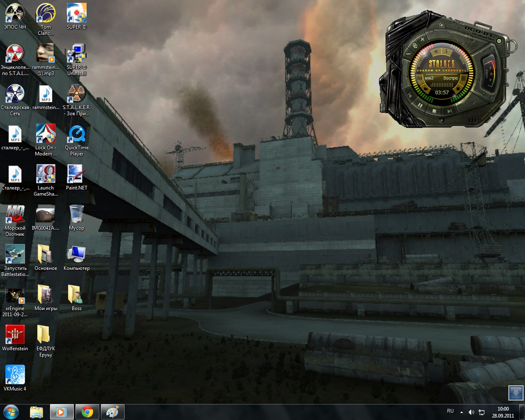525x420 pixels.
Task: Open the equalizer bars button in player
Action: (x=420, y=78)
